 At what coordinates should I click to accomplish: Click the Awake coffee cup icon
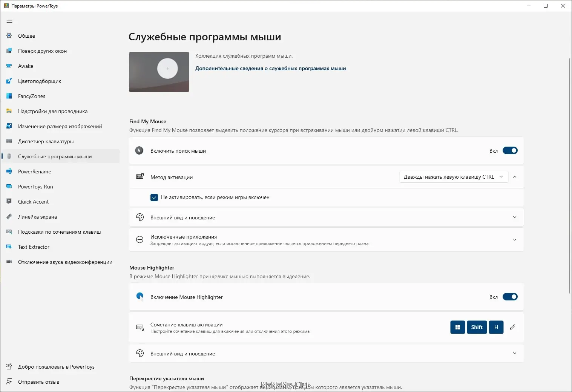coord(9,66)
